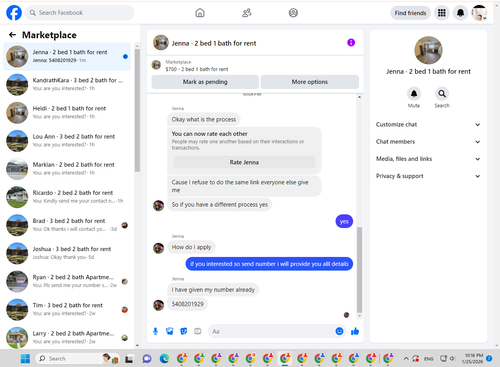This screenshot has height=367, width=500.
Task: Click the listing thumbnail in chat header
Action: 161,43
